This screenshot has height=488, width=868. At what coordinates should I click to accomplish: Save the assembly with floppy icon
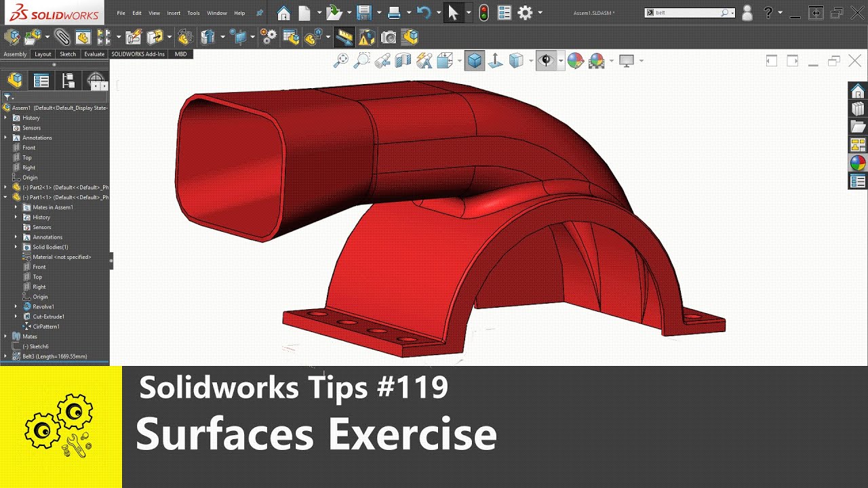click(x=364, y=13)
